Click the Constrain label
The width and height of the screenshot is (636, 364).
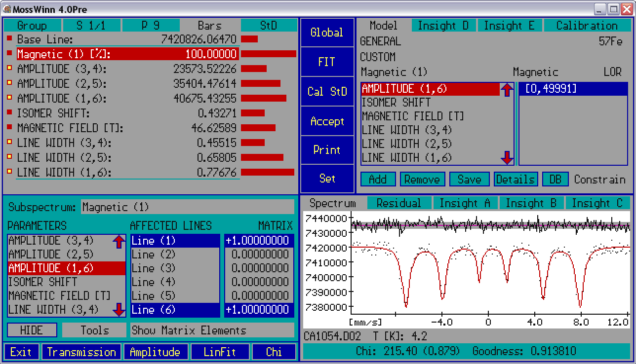(x=599, y=179)
